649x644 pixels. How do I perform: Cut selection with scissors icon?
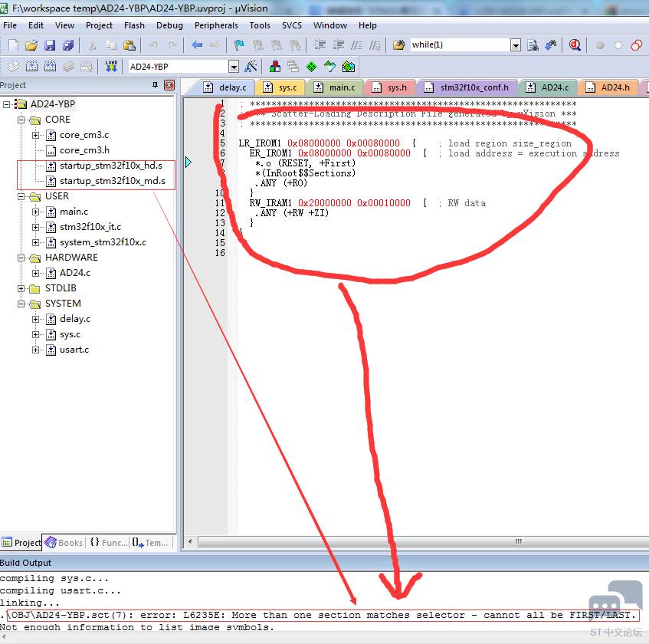pyautogui.click(x=92, y=45)
